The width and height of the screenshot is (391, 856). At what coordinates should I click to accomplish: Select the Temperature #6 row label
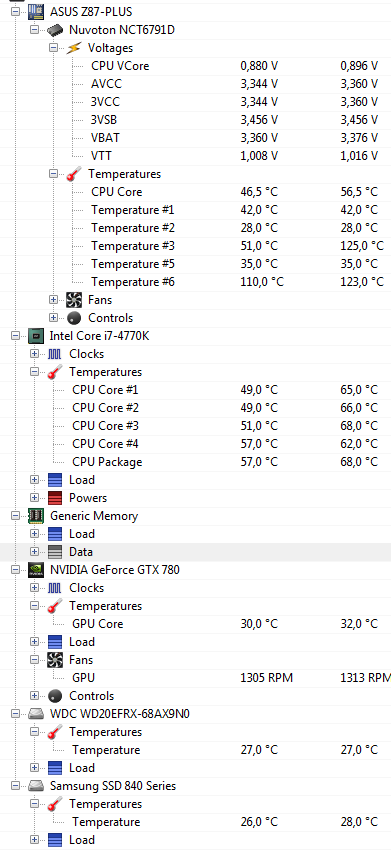pos(133,282)
